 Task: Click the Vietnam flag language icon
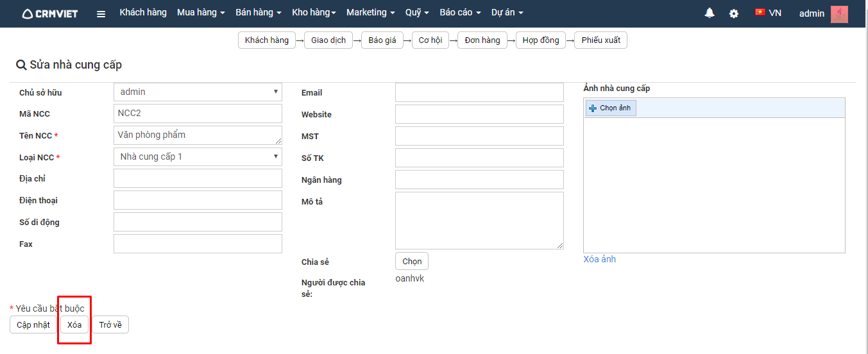(x=760, y=12)
